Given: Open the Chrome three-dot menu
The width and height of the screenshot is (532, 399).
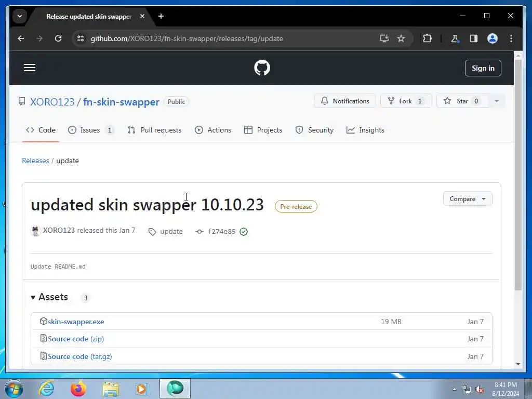Looking at the screenshot, I should click(511, 38).
